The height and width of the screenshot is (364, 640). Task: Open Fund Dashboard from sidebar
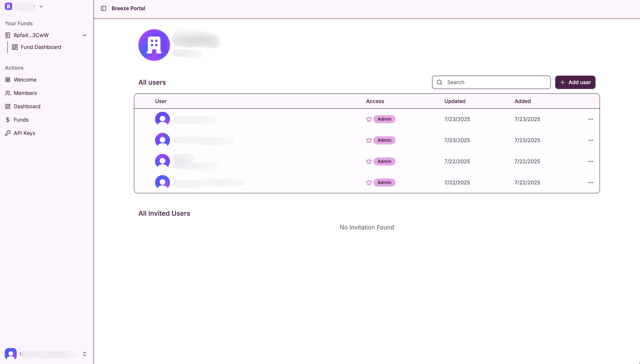pos(41,47)
